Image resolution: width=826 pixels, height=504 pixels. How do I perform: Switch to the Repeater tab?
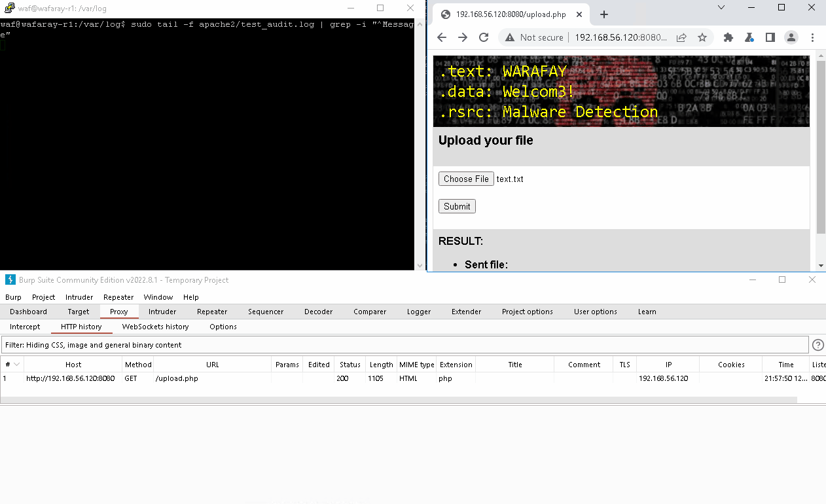[x=212, y=312]
